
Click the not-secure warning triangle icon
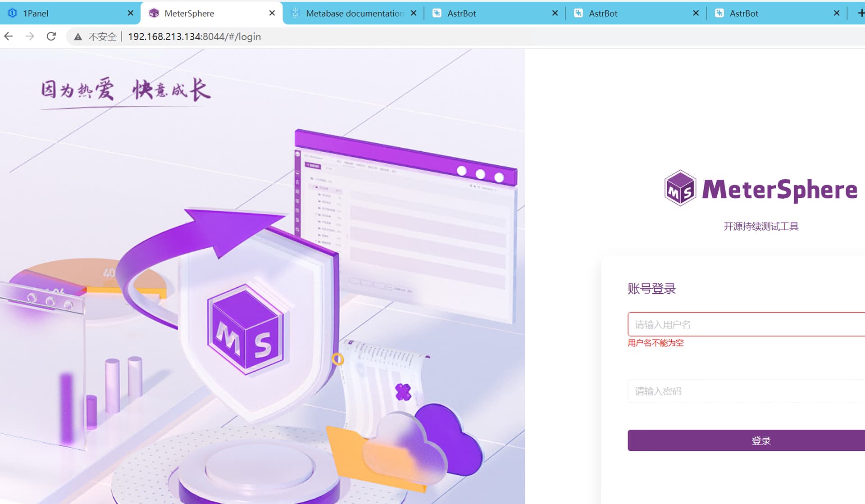pyautogui.click(x=78, y=37)
